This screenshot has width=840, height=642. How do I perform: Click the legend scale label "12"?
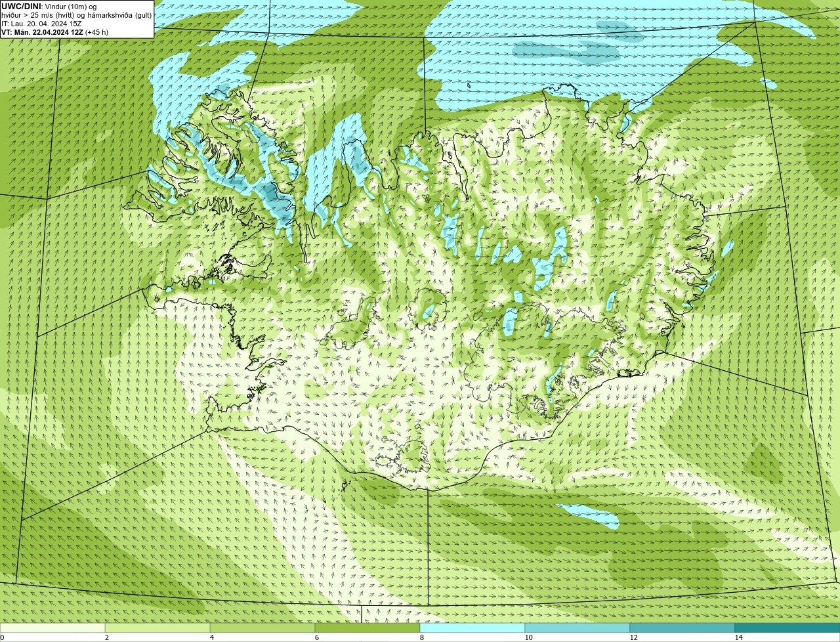pyautogui.click(x=633, y=637)
